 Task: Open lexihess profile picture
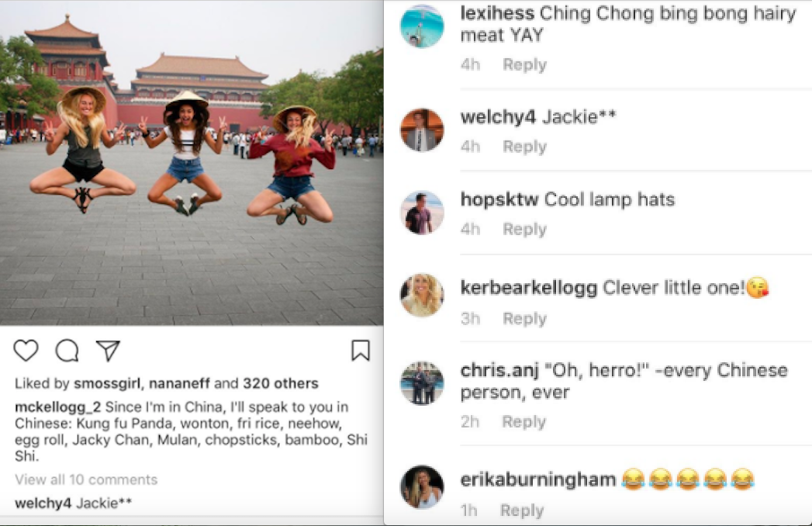tap(422, 26)
